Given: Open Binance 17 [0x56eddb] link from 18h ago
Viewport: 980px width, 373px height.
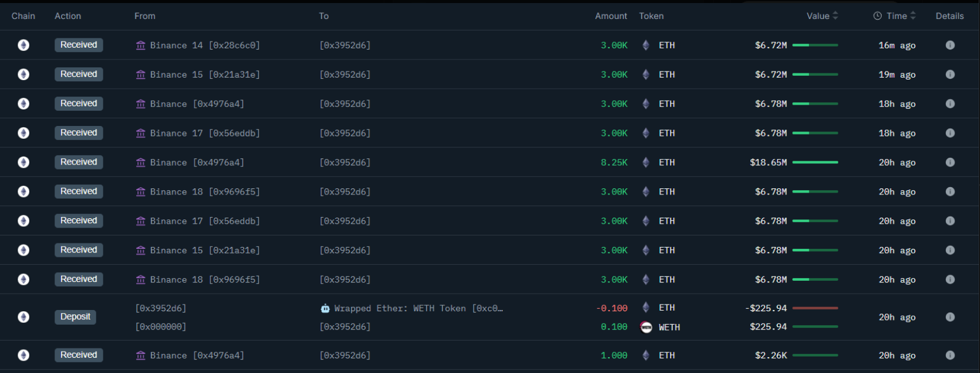Looking at the screenshot, I should click(205, 133).
